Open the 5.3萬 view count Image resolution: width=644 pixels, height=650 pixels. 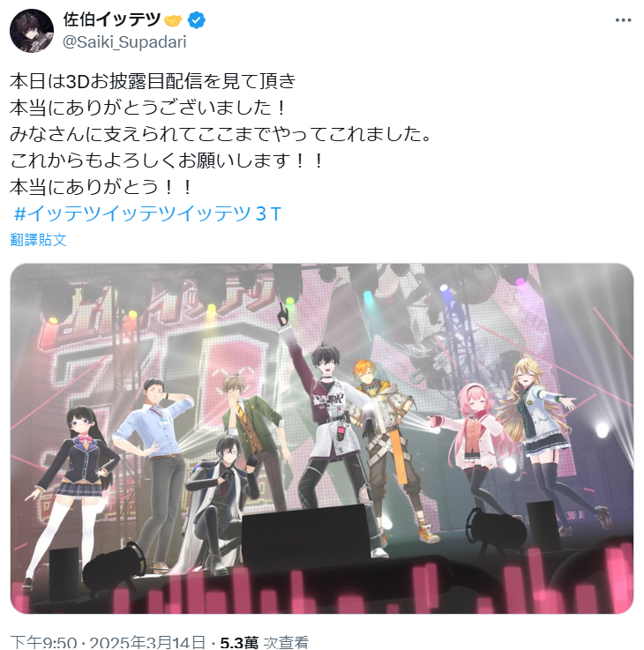(264, 643)
